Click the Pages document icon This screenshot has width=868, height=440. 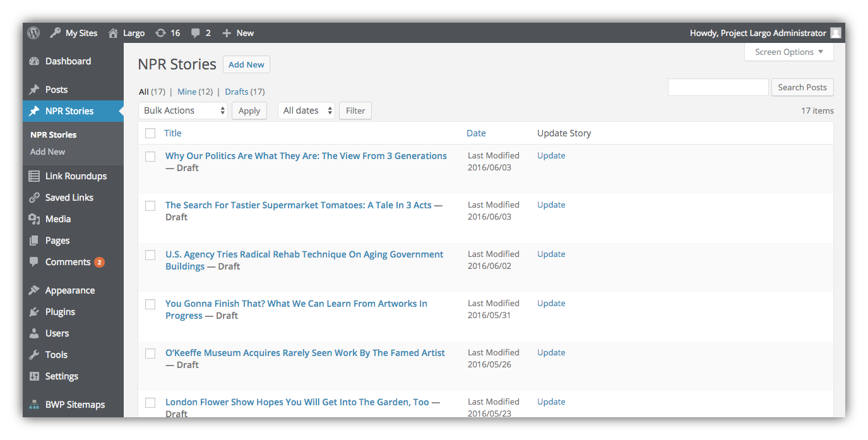(34, 241)
